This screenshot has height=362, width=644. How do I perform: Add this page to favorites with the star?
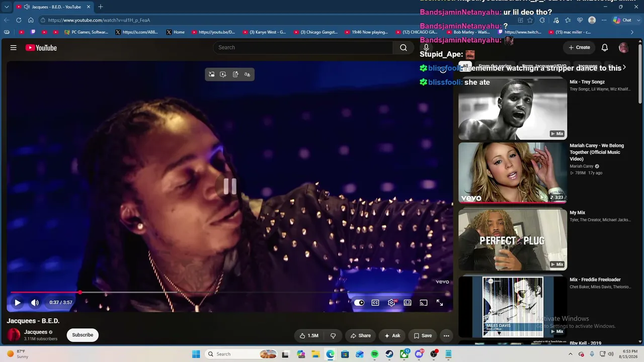click(x=530, y=20)
